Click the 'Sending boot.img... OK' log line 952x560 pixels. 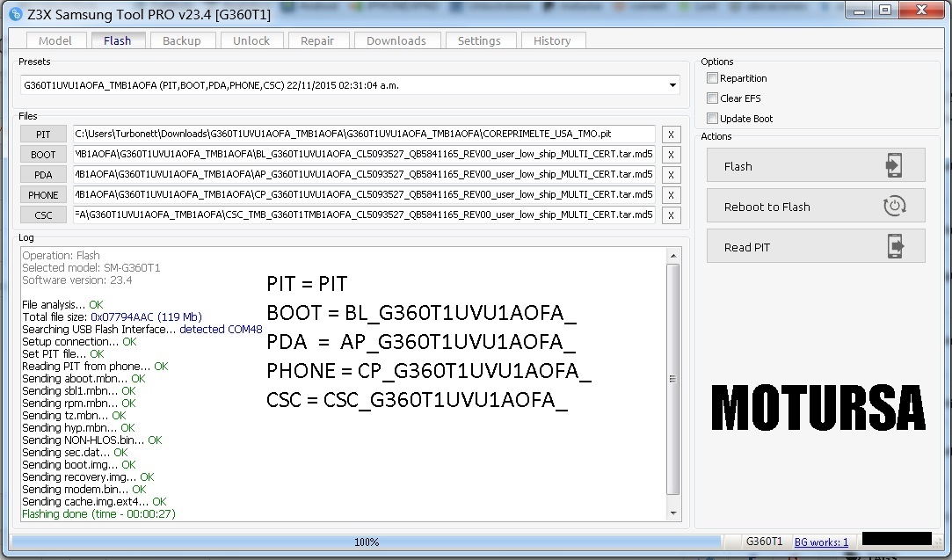[x=79, y=465]
